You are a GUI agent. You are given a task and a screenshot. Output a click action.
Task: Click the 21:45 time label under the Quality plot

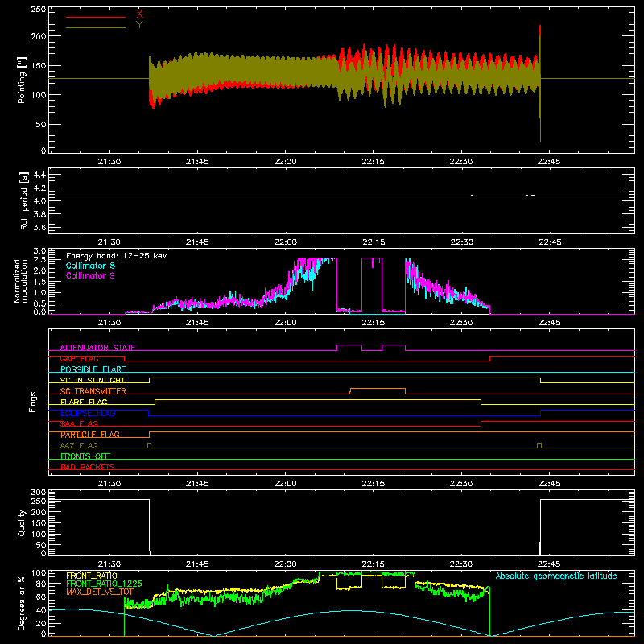tap(197, 564)
